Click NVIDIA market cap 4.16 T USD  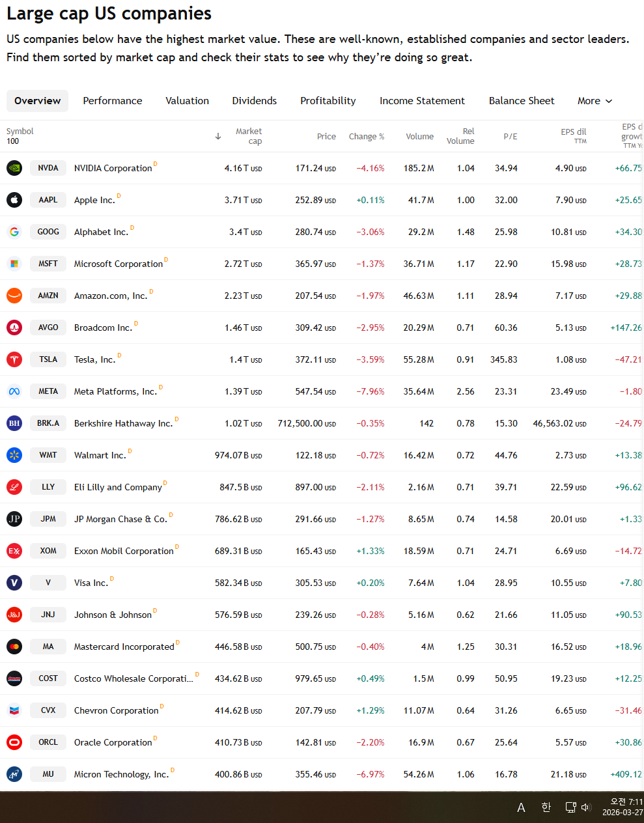click(244, 168)
